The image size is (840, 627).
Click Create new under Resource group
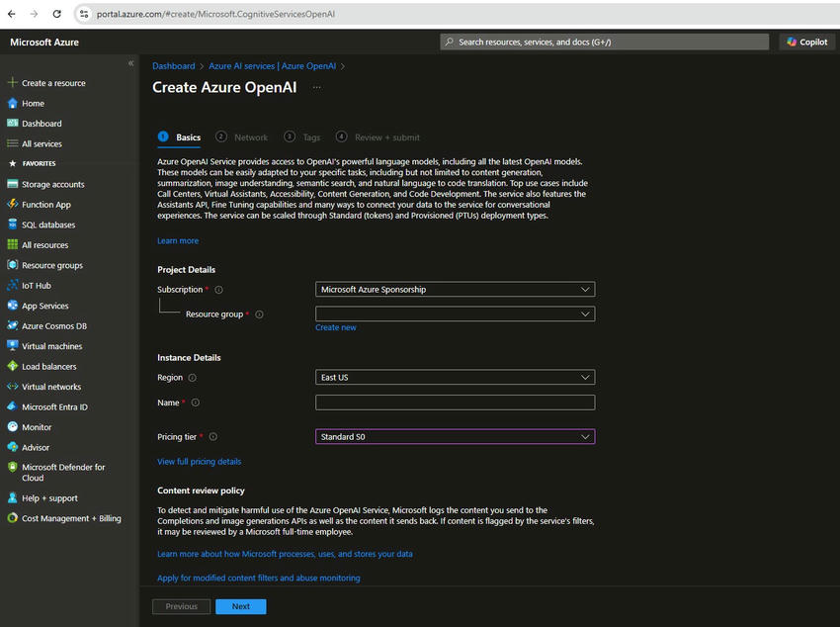coord(335,326)
